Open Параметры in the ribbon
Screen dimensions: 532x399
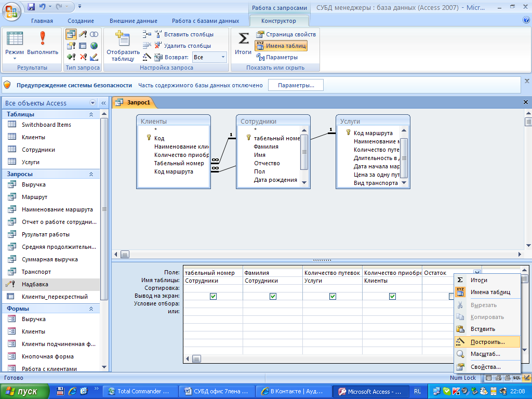(277, 57)
